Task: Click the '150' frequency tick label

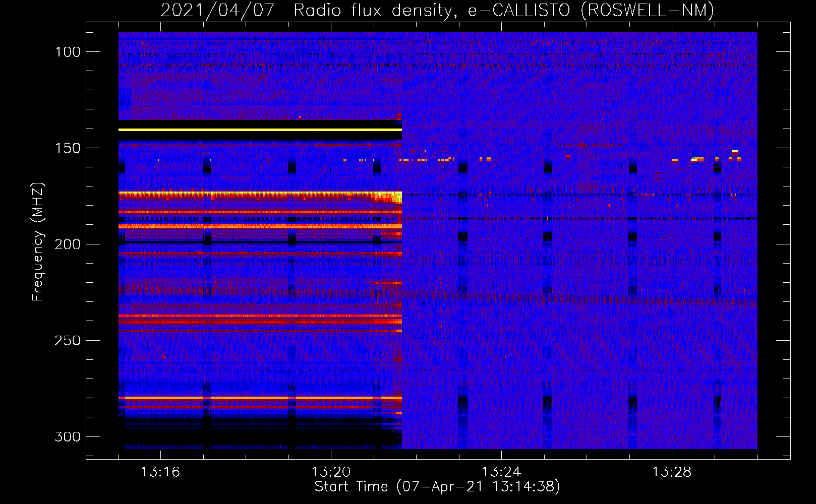Action: tap(68, 148)
